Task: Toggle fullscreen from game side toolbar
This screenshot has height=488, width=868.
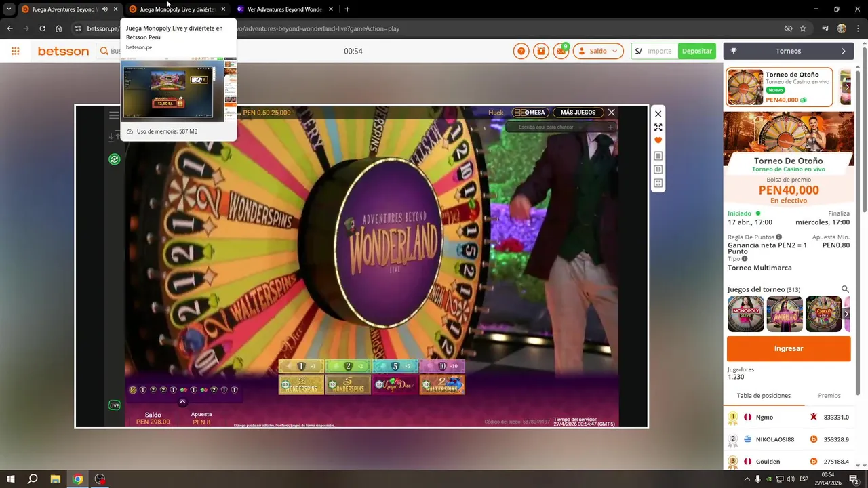Action: click(658, 127)
